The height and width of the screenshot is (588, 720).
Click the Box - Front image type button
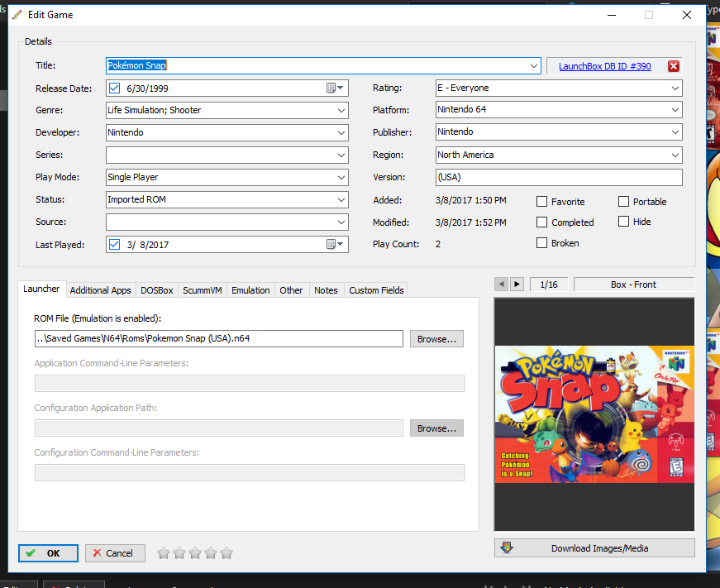634,284
